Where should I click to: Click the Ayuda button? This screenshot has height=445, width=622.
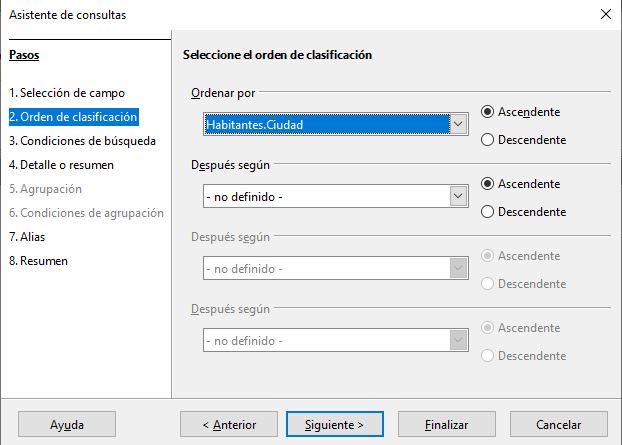tap(67, 424)
